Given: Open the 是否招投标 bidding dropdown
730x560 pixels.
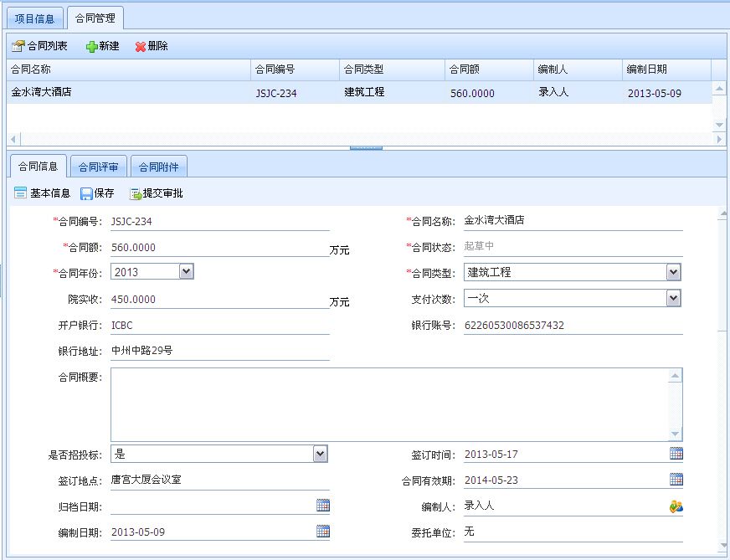Looking at the screenshot, I should (x=318, y=453).
